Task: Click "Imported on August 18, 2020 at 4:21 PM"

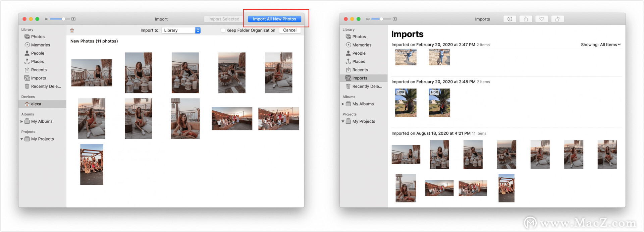Action: point(431,133)
